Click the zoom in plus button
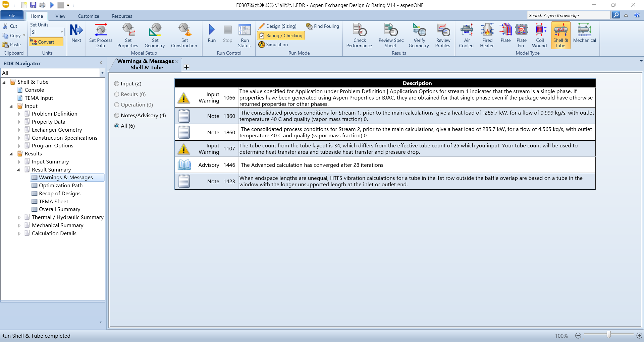644x342 pixels. pos(639,336)
